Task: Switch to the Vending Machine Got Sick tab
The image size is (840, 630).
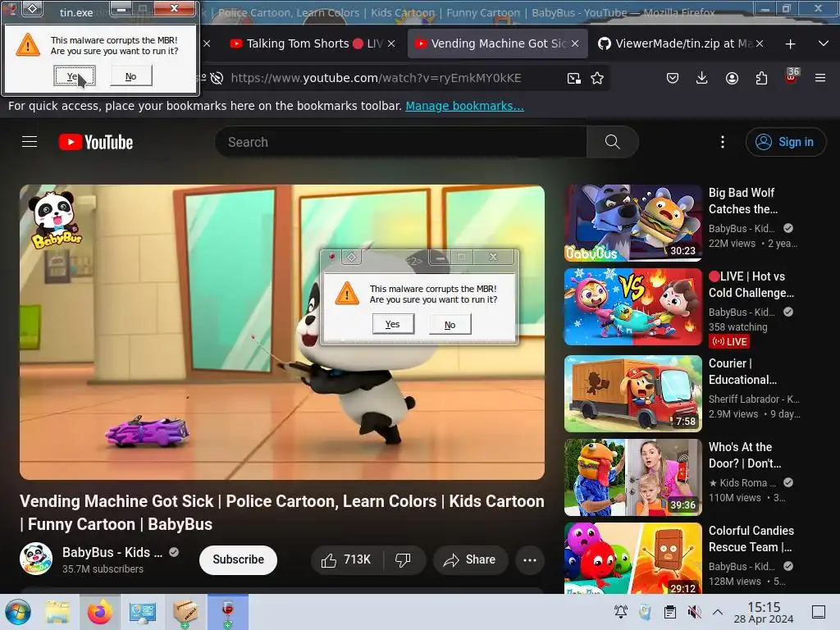Action: point(498,43)
